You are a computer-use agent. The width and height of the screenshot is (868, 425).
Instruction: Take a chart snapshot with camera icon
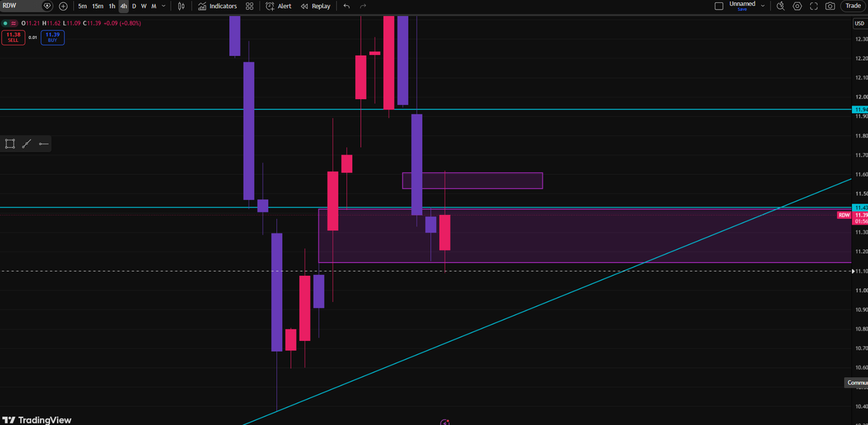pos(830,6)
